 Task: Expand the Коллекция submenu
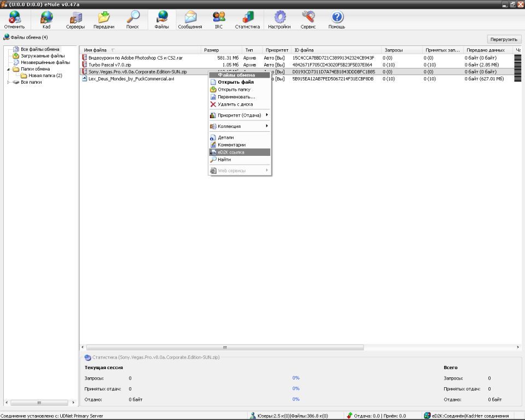[240, 126]
